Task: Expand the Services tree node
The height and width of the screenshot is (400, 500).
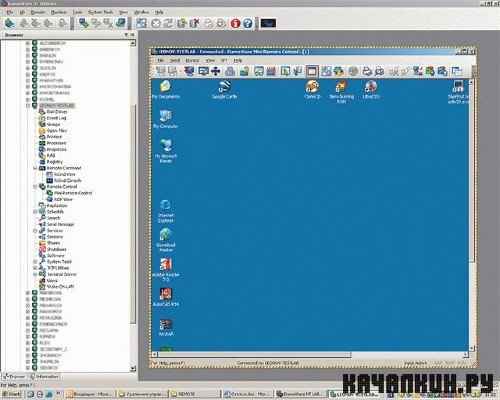Action: pyautogui.click(x=35, y=231)
